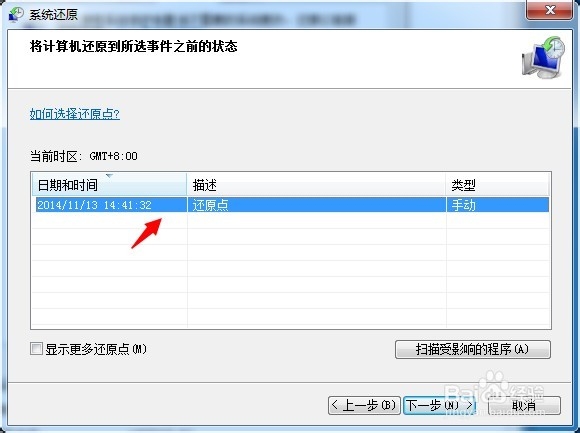Click the 描述 column header
The image size is (580, 433).
pyautogui.click(x=316, y=185)
